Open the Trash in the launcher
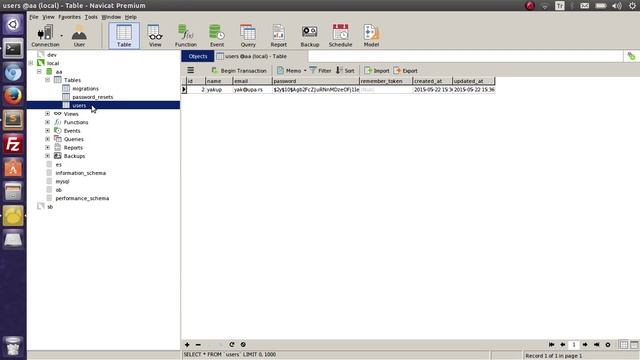The width and height of the screenshot is (640, 360). 13,347
